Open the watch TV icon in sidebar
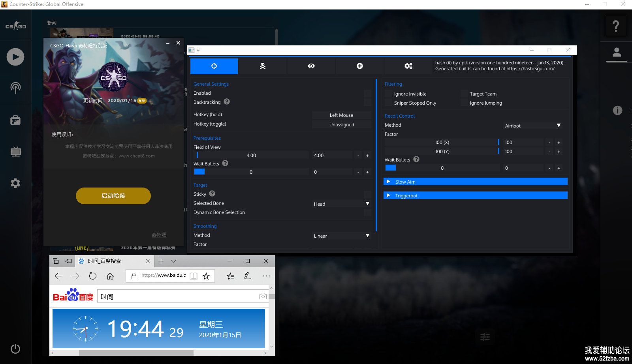Image resolution: width=632 pixels, height=364 pixels. coord(15,152)
